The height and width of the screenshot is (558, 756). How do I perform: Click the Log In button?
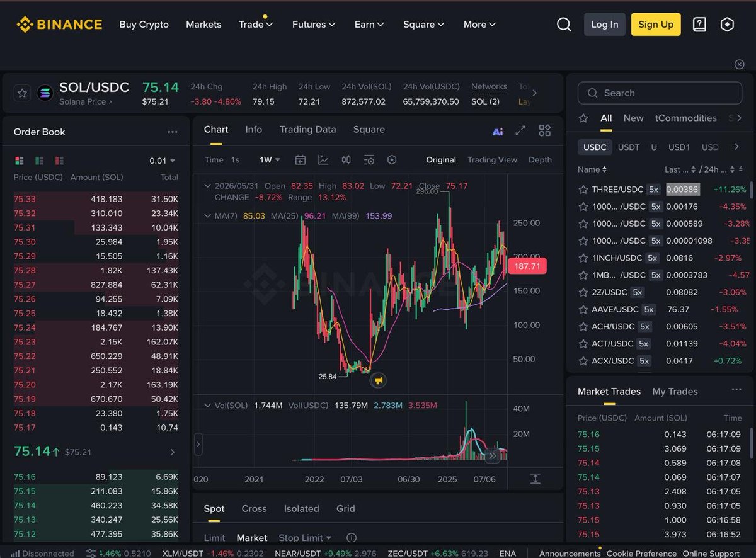(605, 25)
